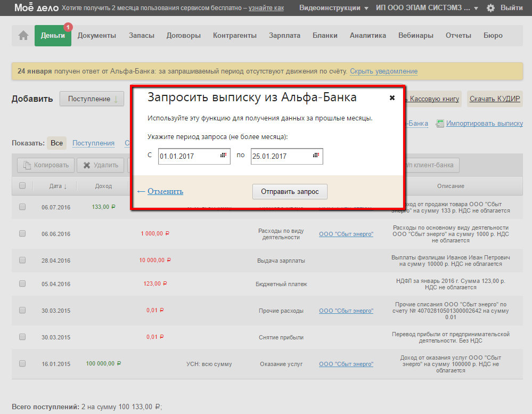
Task: Open the Документы menu section
Action: pos(96,36)
